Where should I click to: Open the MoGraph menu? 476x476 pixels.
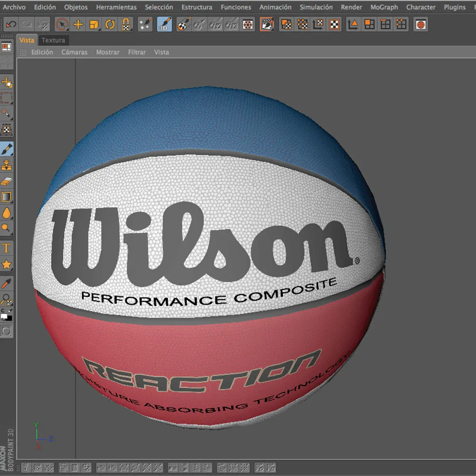pyautogui.click(x=384, y=7)
